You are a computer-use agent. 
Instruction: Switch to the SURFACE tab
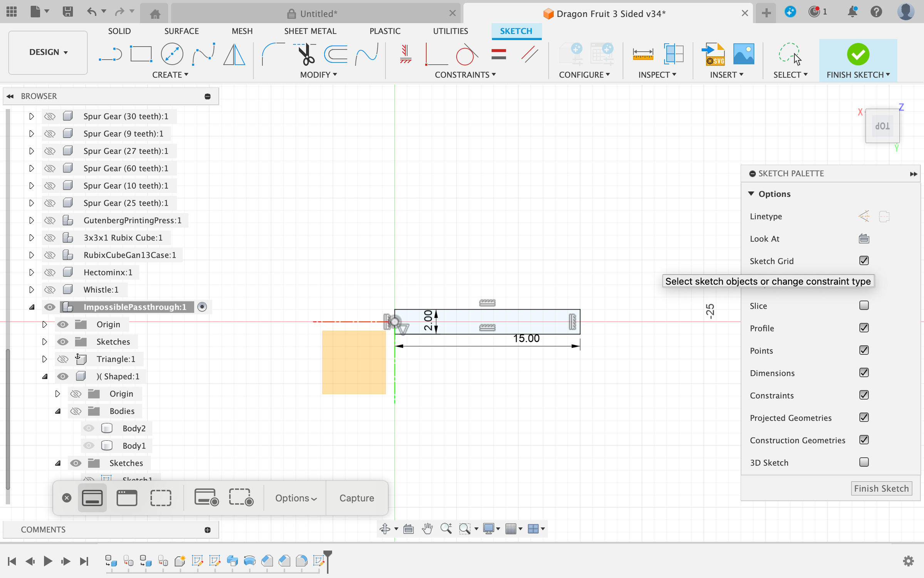[181, 31]
